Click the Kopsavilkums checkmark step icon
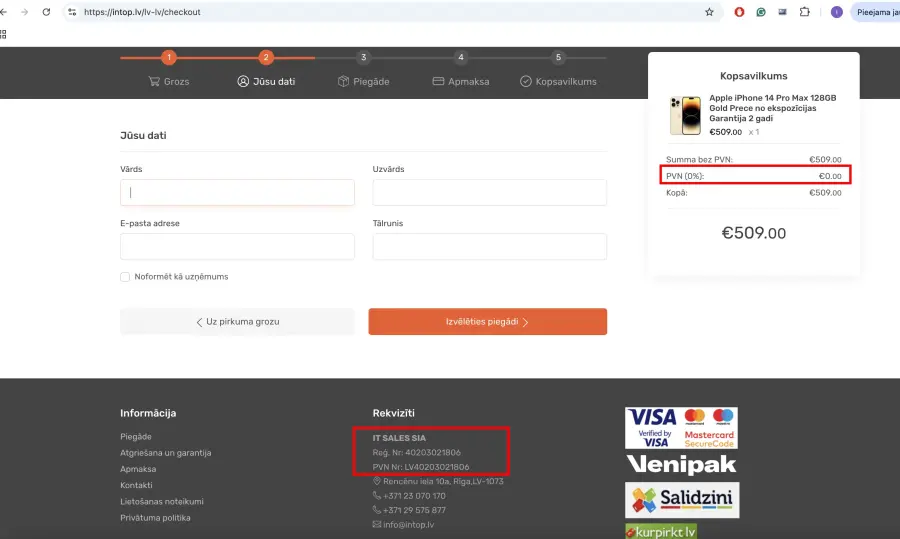Image resolution: width=900 pixels, height=539 pixels. point(526,81)
